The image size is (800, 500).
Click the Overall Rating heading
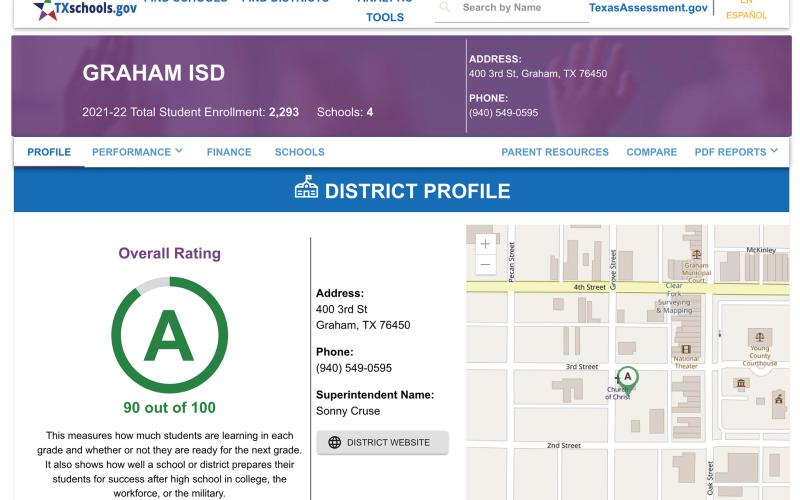coord(169,254)
